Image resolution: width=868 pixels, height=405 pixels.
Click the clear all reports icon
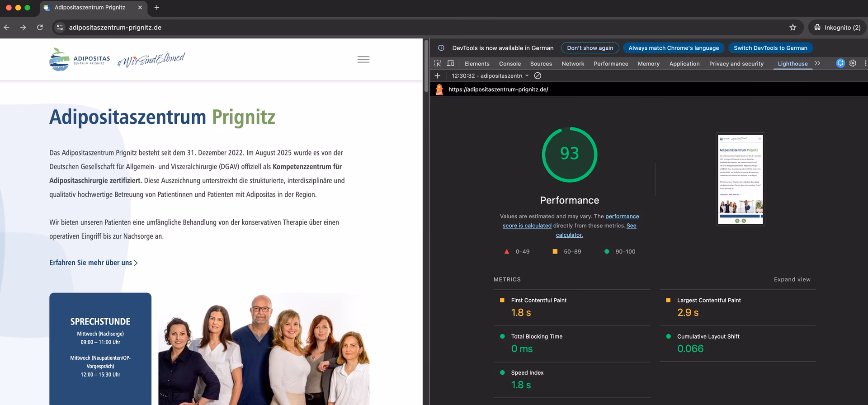(538, 76)
